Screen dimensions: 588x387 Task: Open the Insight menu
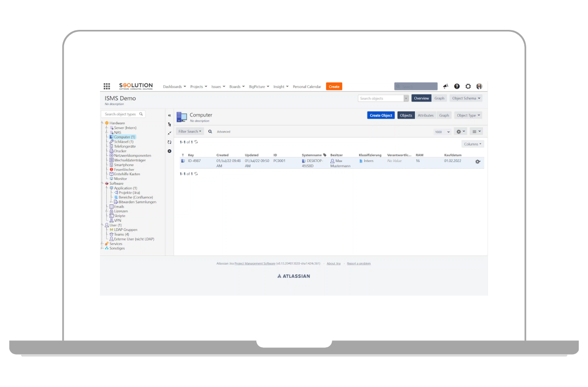280,87
